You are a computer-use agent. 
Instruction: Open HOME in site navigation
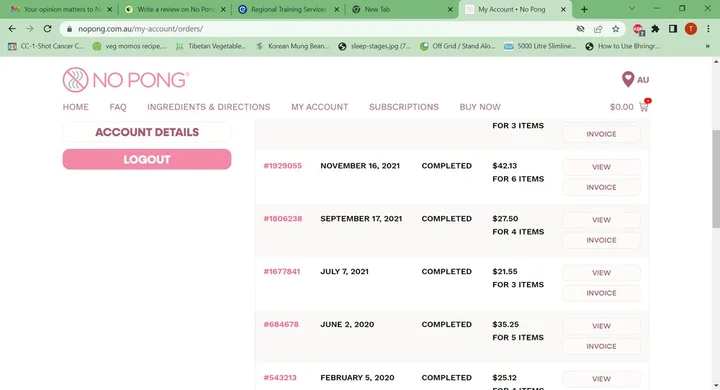[x=76, y=107]
